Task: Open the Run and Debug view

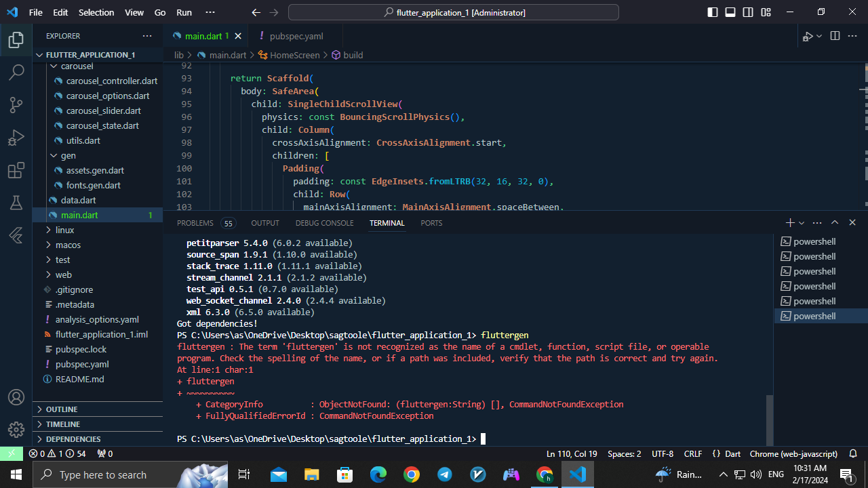Action: pyautogui.click(x=16, y=138)
